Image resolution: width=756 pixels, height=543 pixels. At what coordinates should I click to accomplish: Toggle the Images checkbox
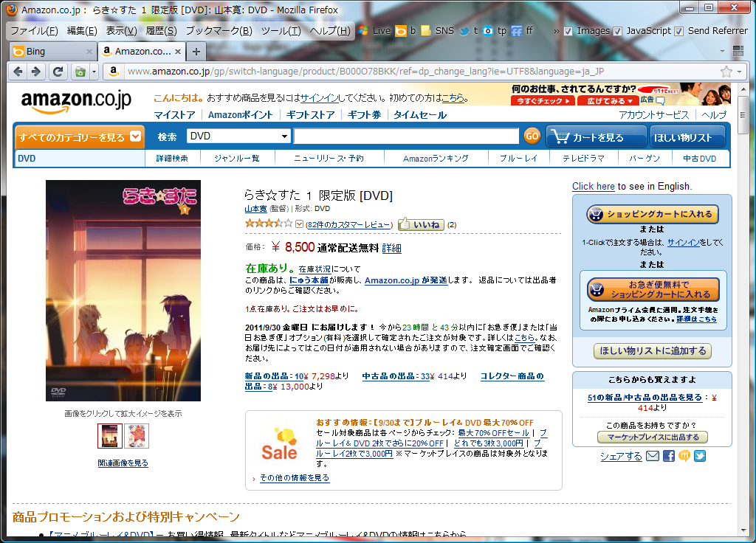click(568, 31)
